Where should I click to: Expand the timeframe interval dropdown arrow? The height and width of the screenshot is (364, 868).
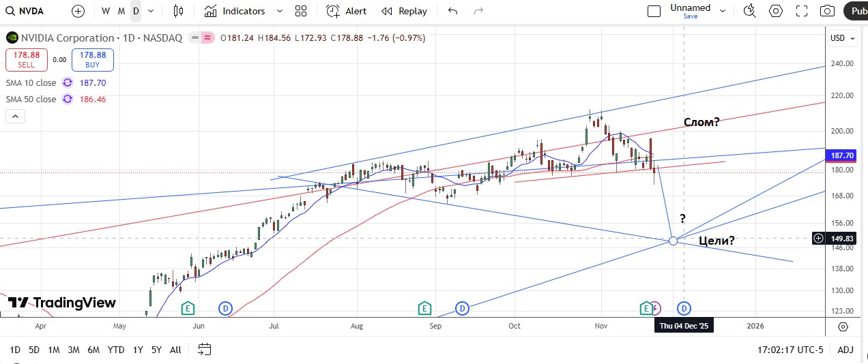[151, 11]
